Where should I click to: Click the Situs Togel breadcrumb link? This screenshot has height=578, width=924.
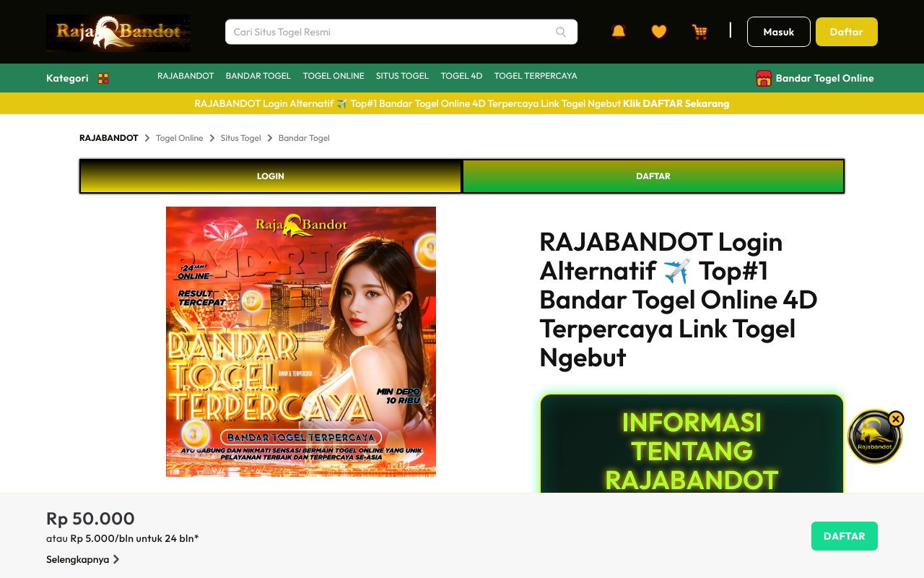pos(240,138)
